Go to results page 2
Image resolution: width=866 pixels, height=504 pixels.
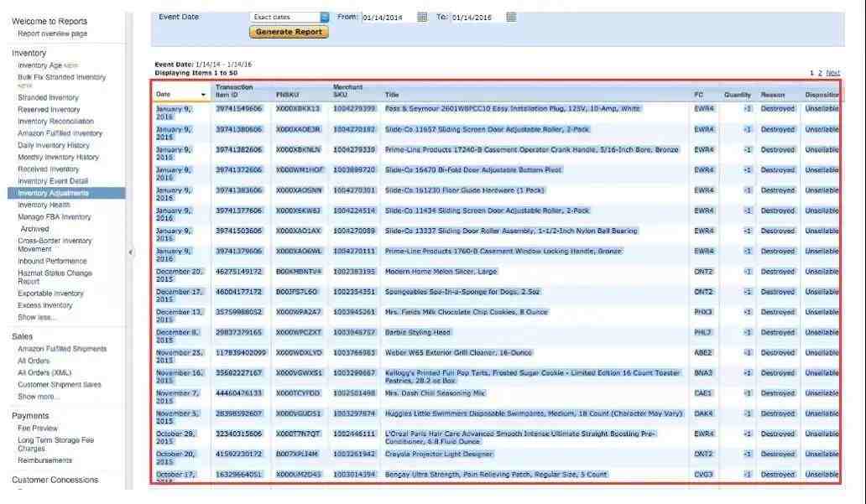tap(820, 73)
